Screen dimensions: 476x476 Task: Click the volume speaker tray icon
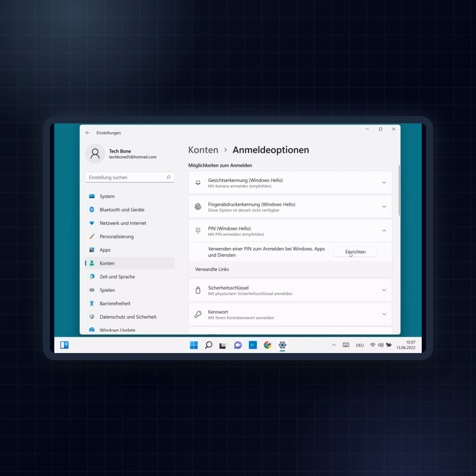pyautogui.click(x=381, y=345)
